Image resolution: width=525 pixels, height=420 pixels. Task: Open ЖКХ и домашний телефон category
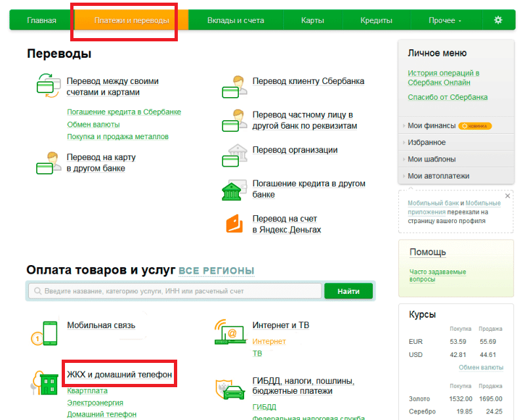tap(119, 374)
